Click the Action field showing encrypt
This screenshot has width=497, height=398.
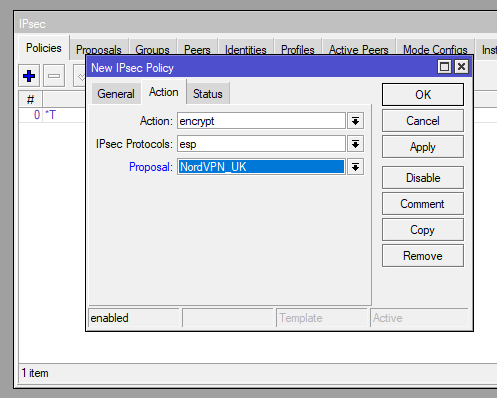coord(261,121)
